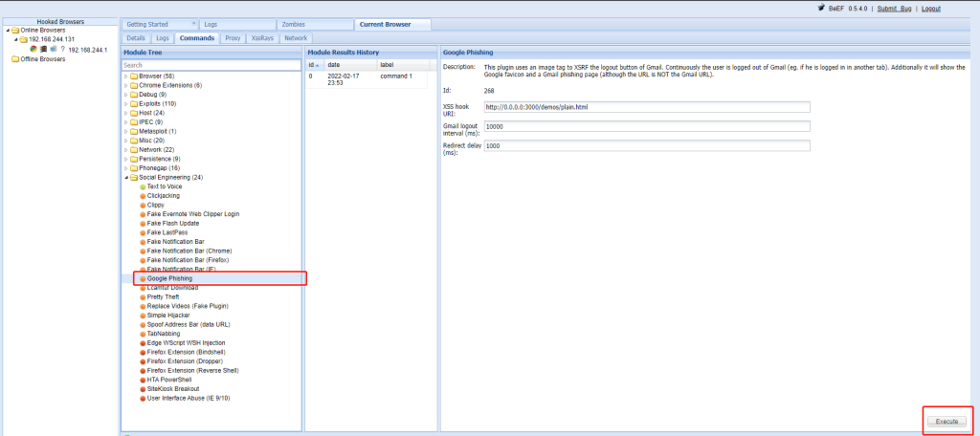Click the orange dot beside Simple Hijacker
Viewport: 980px width, 436px height.
tap(143, 316)
